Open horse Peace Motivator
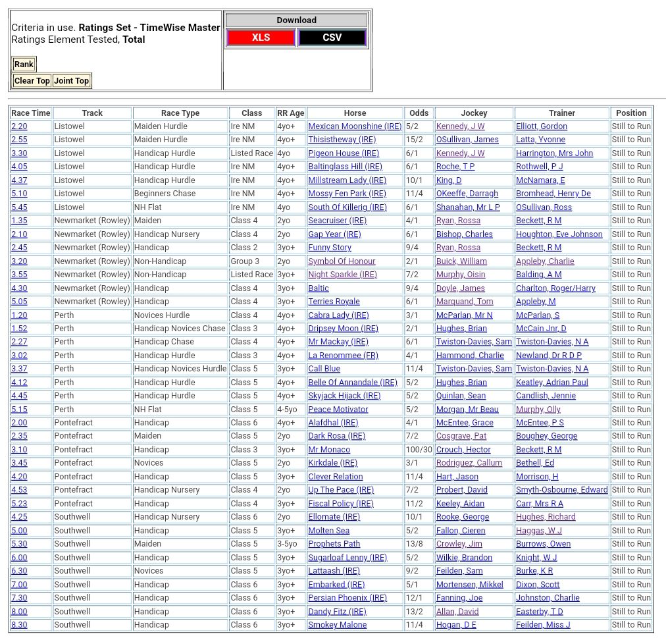 pyautogui.click(x=338, y=410)
